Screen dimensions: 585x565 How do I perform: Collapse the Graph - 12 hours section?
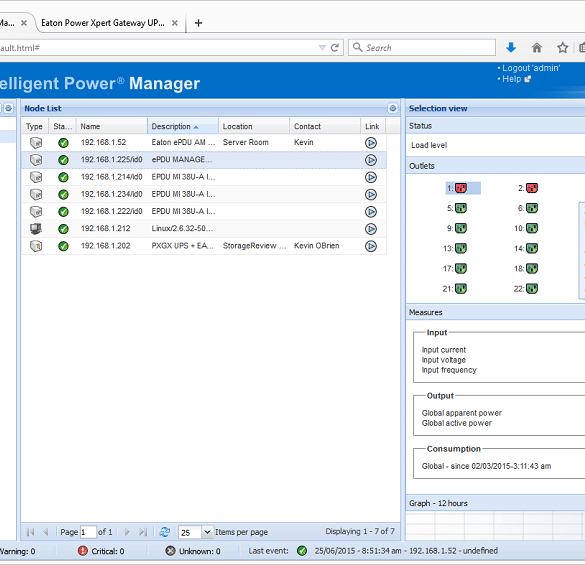[x=495, y=503]
